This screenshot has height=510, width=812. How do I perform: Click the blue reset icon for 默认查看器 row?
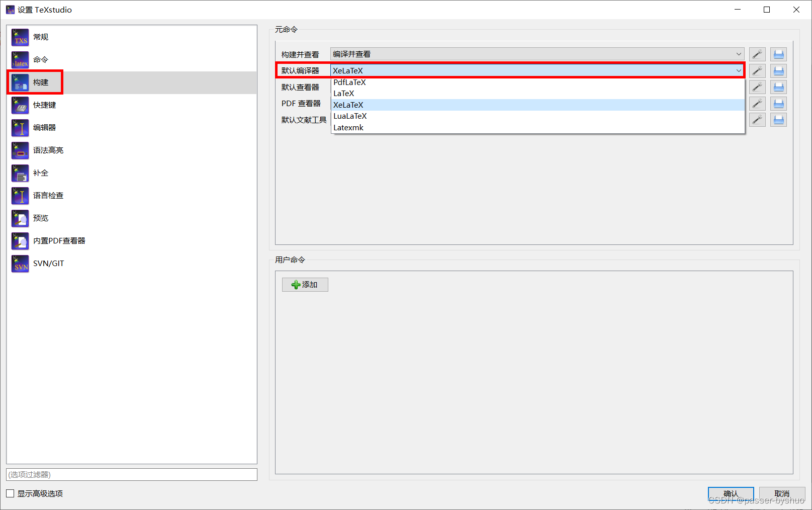(x=778, y=87)
